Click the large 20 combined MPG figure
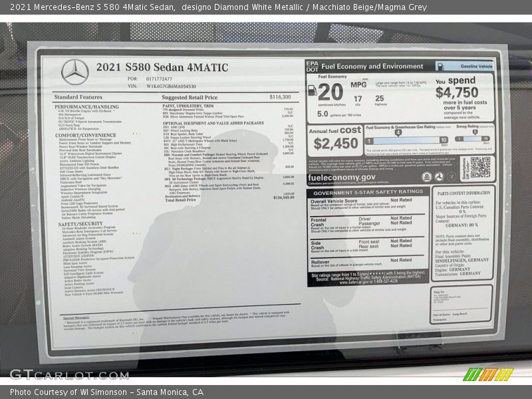The image size is (532, 399). click(331, 92)
